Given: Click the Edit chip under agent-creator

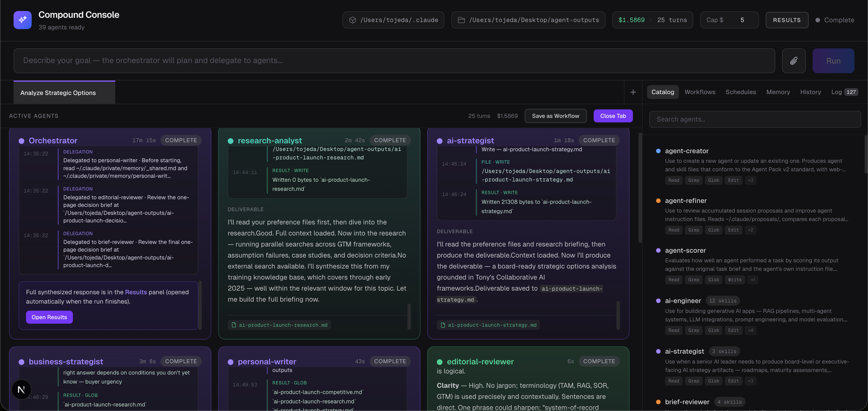Looking at the screenshot, I should (733, 180).
